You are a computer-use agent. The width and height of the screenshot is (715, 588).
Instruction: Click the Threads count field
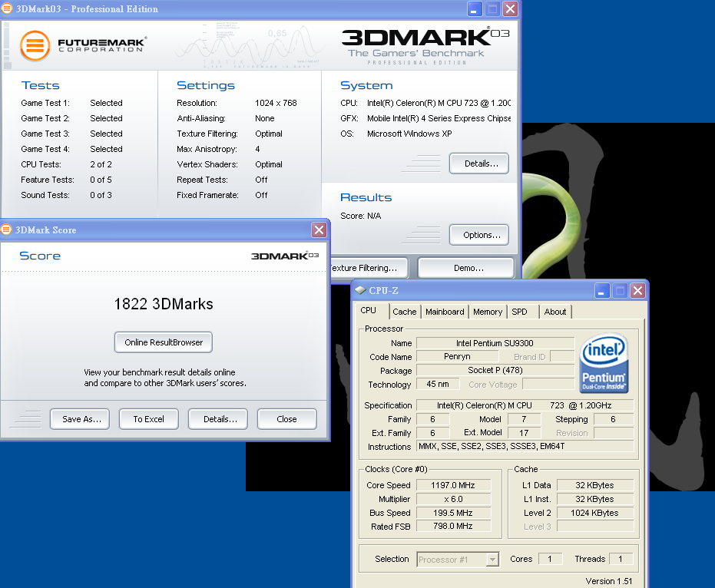(x=621, y=559)
